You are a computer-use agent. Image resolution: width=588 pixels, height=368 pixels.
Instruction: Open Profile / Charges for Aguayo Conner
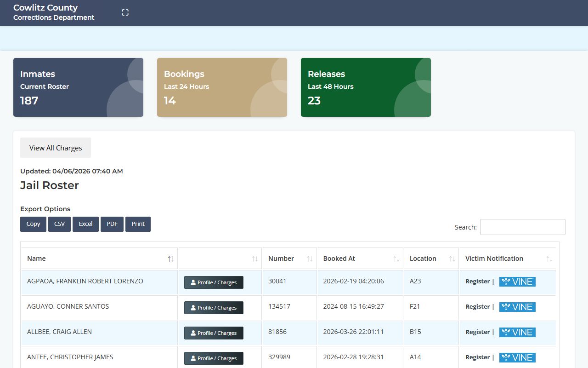[x=214, y=308]
